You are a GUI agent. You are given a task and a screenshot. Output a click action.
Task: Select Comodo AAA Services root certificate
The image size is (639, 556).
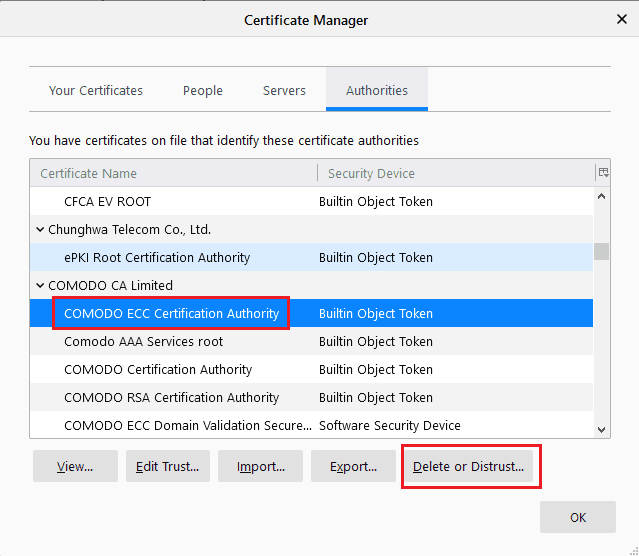[x=311, y=341]
